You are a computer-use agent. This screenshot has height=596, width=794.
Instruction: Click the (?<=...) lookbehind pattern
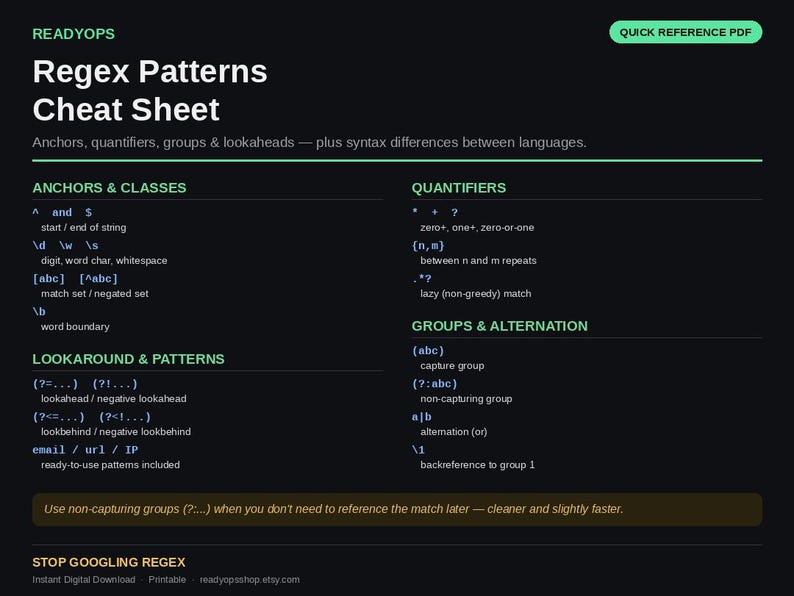[x=58, y=417]
